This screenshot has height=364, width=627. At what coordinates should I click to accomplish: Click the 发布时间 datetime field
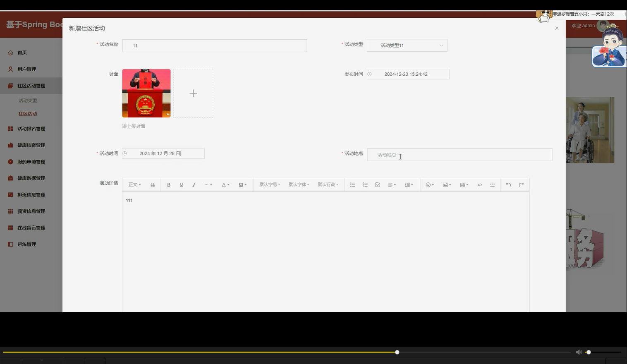[408, 74]
